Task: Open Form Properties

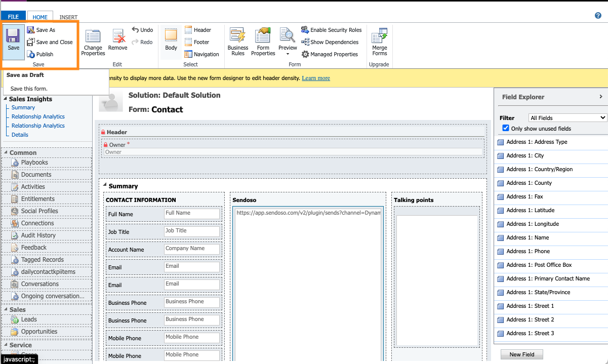Action: coord(263,42)
